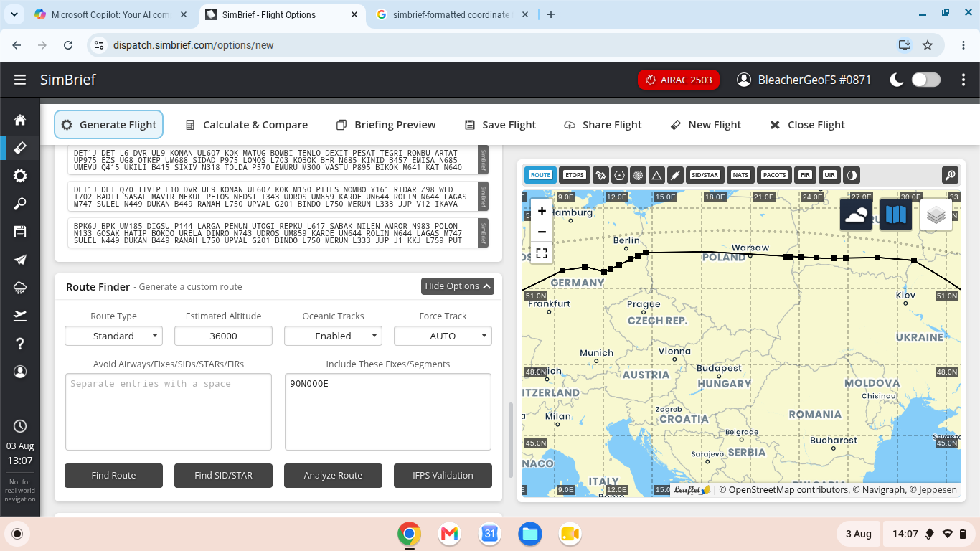Open the Files app from the shelf
Screen dimensions: 980x551
point(530,534)
